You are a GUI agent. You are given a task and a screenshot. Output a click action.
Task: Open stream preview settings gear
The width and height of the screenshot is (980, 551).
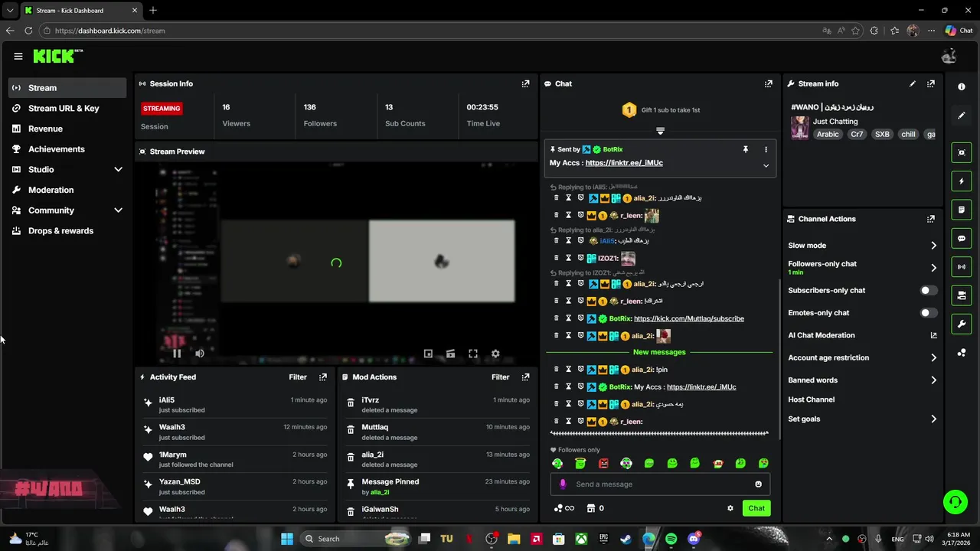(495, 354)
